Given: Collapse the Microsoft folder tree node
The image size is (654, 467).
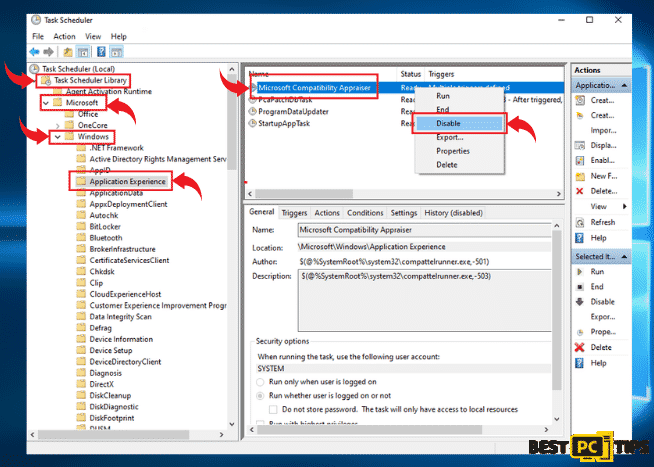Looking at the screenshot, I should pos(46,103).
